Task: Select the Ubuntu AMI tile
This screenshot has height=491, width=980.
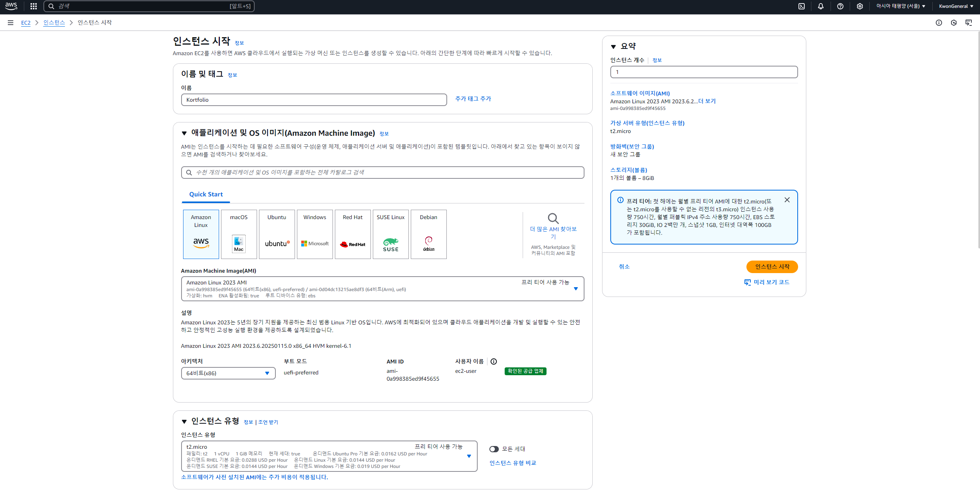Action: point(277,234)
